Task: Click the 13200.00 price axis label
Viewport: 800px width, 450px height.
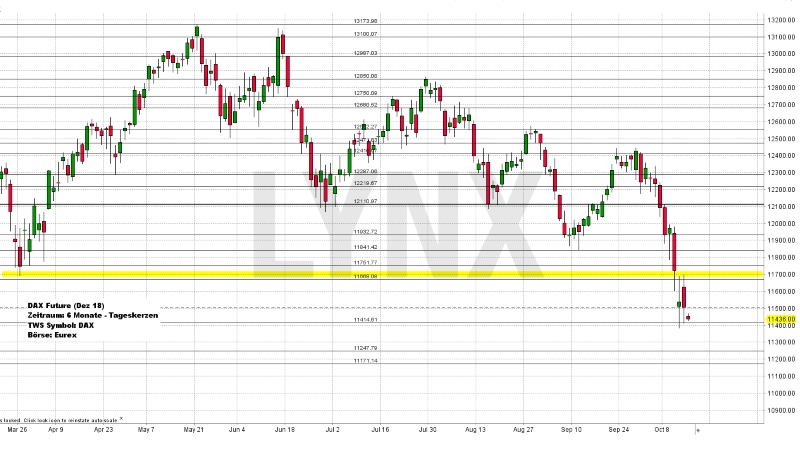Action: [780, 20]
